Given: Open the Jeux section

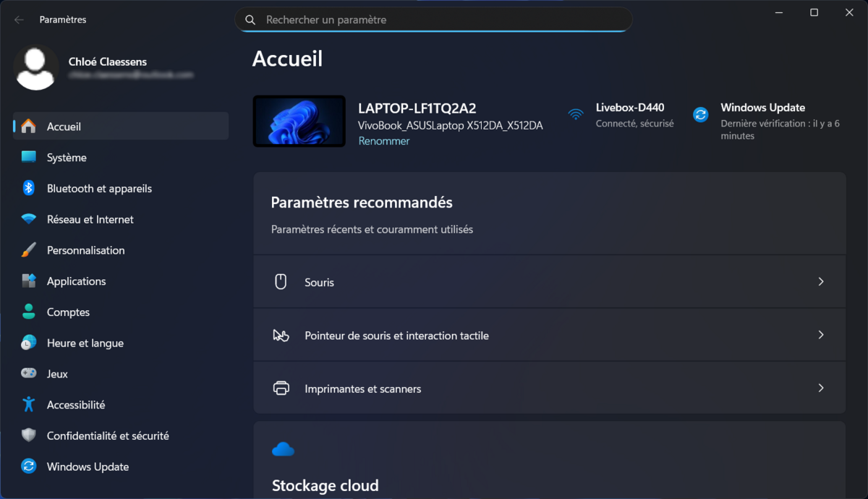Looking at the screenshot, I should click(121, 374).
